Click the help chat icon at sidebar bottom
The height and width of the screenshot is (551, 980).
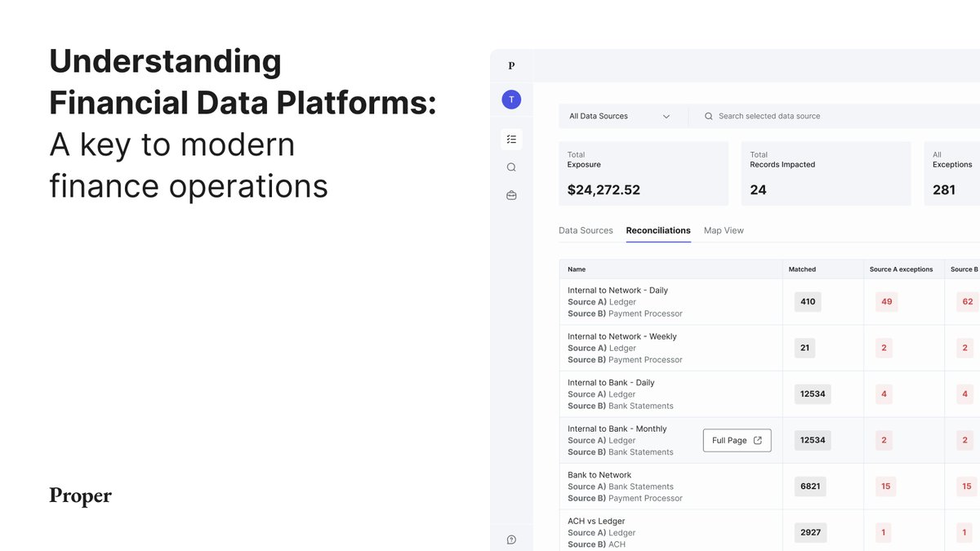coord(511,540)
